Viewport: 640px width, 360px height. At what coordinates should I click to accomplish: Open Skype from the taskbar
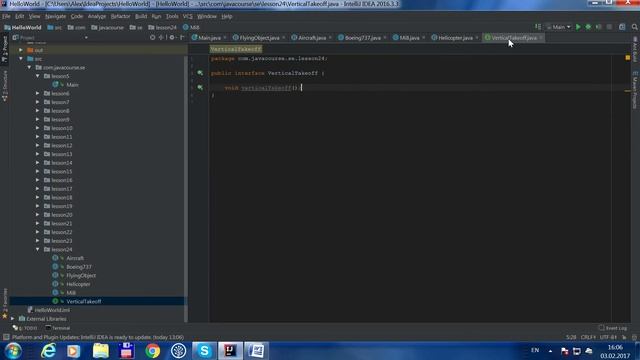pos(204,351)
